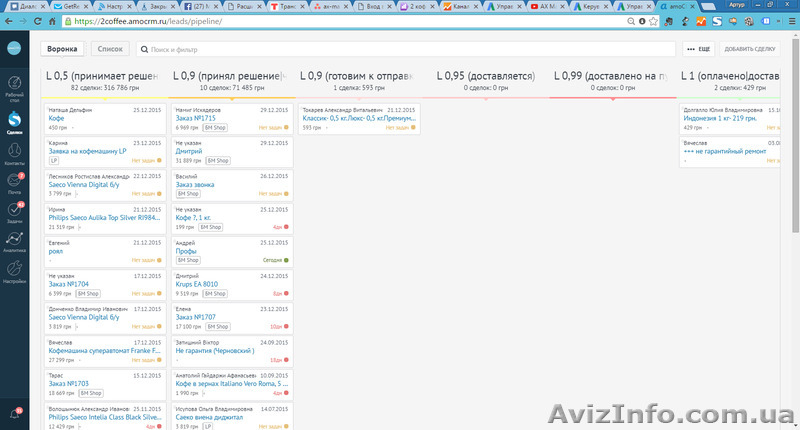Switch to Воронка pipeline view
The height and width of the screenshot is (430, 800).
(x=62, y=48)
